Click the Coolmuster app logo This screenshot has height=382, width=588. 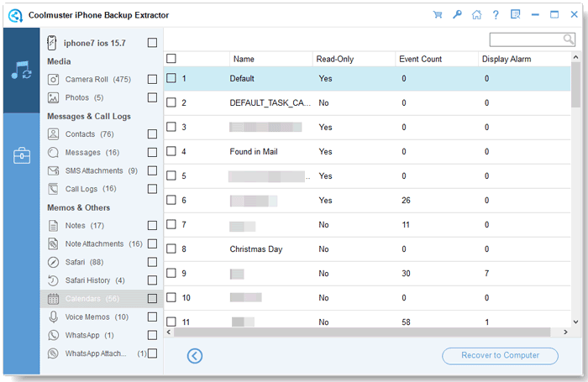point(15,15)
